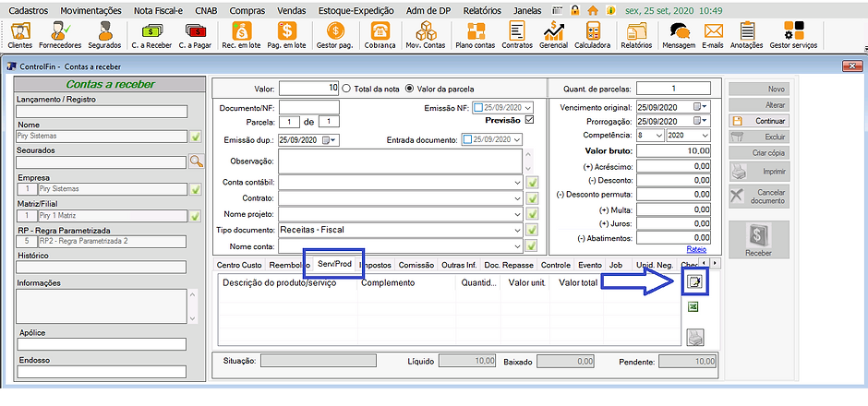Switch to the Centro Custo tab
The image size is (868, 406).
pos(239,265)
